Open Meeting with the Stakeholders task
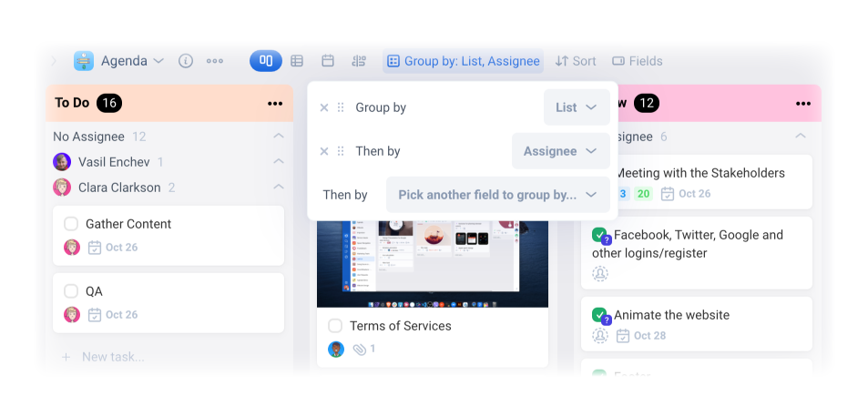 700,173
